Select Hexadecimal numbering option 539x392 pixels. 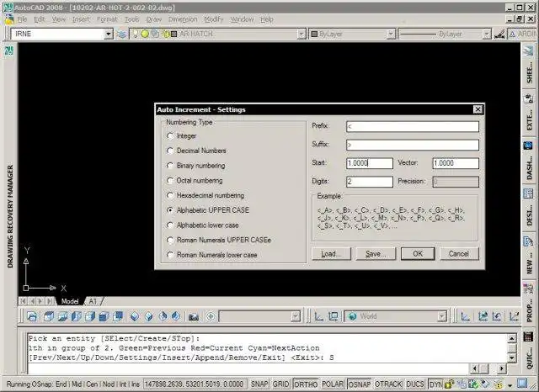205,195
